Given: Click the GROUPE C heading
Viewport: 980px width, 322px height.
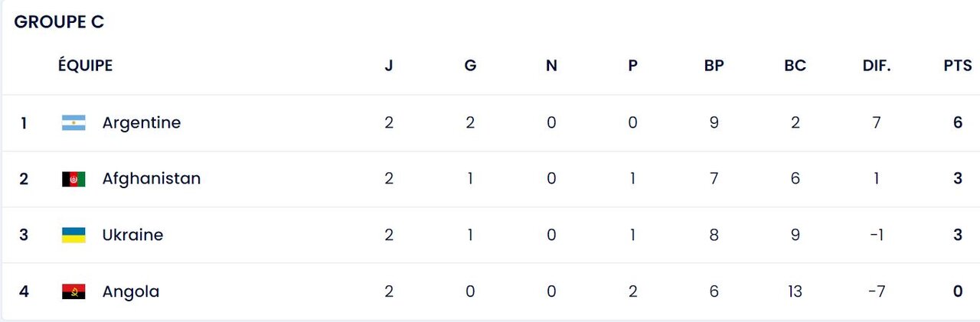Looking at the screenshot, I should [x=59, y=23].
